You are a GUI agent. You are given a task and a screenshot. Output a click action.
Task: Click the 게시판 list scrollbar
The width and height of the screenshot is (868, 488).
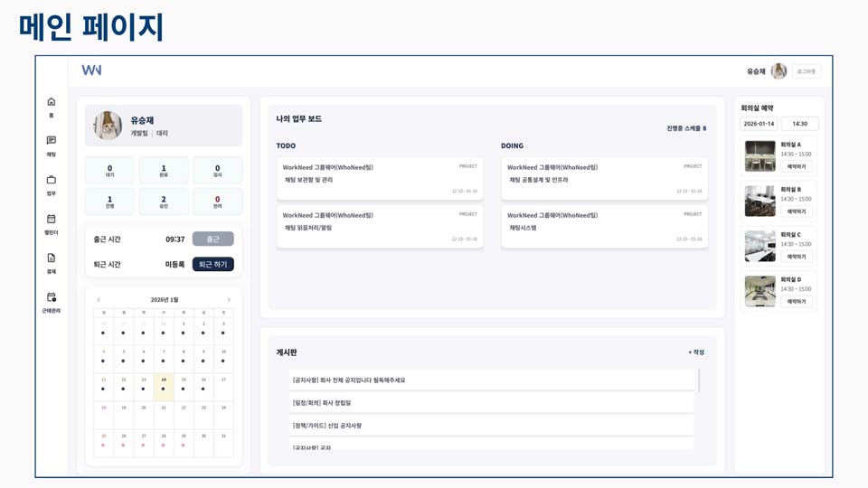pos(699,380)
